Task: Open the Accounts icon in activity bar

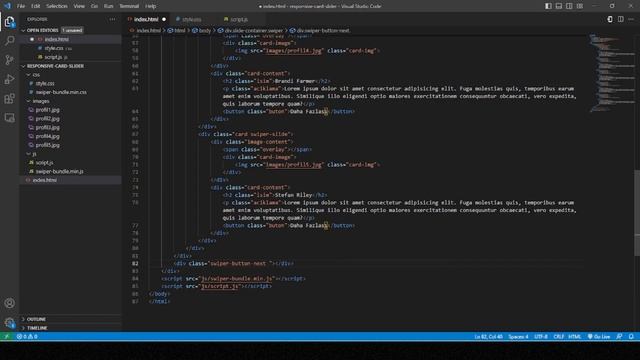Action: [x=9, y=303]
